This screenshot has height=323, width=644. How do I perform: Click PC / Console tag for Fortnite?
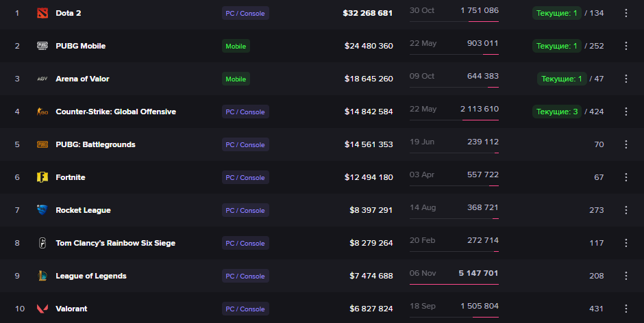pos(245,177)
